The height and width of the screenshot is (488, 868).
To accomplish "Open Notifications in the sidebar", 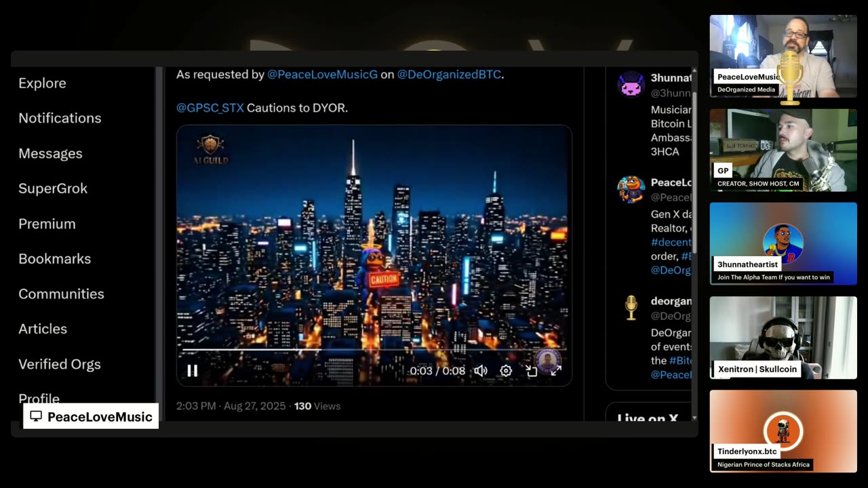I will pyautogui.click(x=60, y=118).
